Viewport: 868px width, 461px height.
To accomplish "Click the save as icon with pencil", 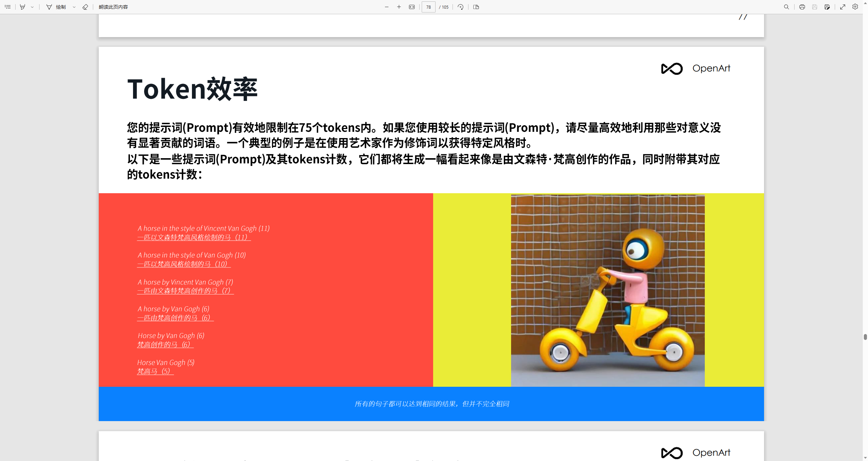I will click(827, 7).
